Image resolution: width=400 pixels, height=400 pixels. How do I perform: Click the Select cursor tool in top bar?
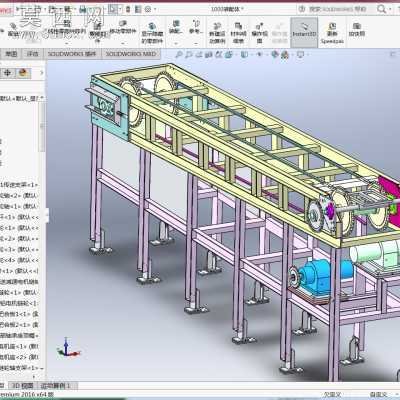[113, 9]
